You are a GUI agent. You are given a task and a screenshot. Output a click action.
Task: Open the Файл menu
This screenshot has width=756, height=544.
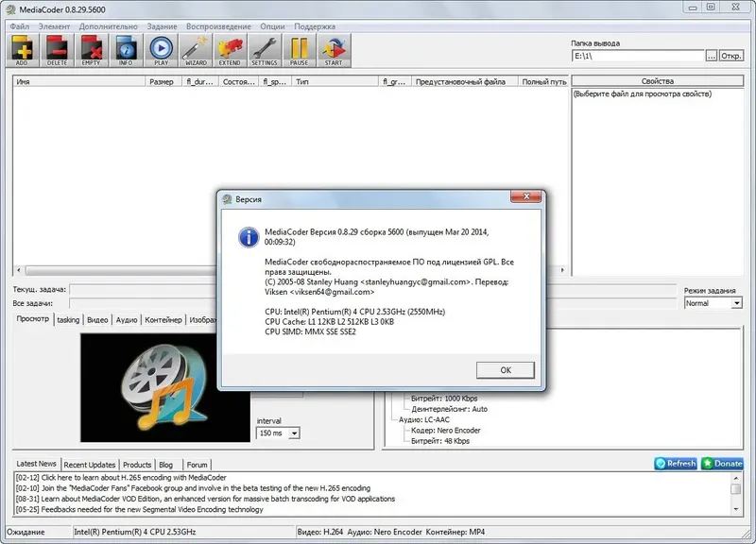pos(19,26)
